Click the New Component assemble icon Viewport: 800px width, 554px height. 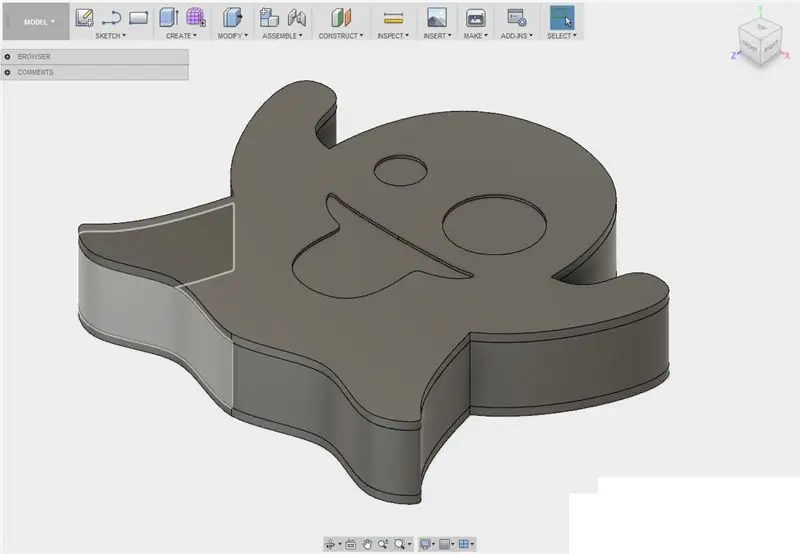(269, 17)
